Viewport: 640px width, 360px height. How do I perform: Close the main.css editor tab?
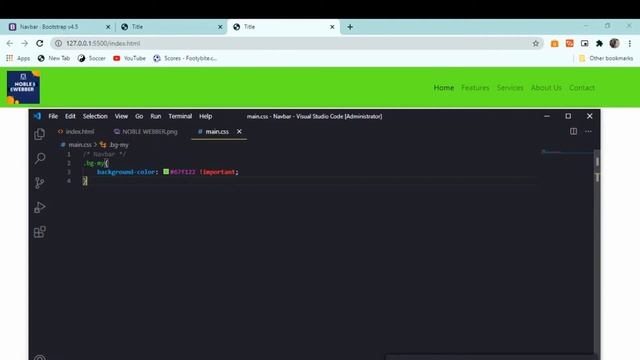point(239,131)
